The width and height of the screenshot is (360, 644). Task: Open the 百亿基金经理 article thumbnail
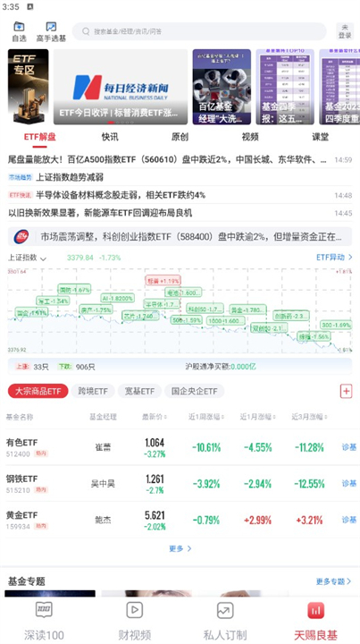pos(222,87)
